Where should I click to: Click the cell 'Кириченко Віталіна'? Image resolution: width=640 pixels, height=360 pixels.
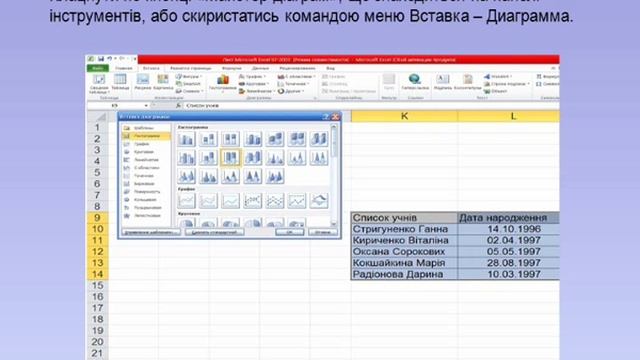[x=404, y=240]
